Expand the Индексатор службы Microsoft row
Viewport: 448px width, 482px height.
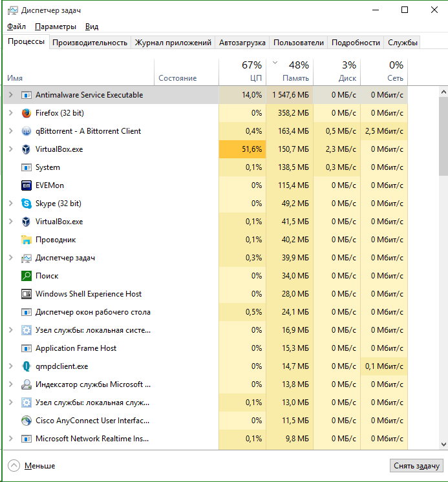tap(11, 384)
